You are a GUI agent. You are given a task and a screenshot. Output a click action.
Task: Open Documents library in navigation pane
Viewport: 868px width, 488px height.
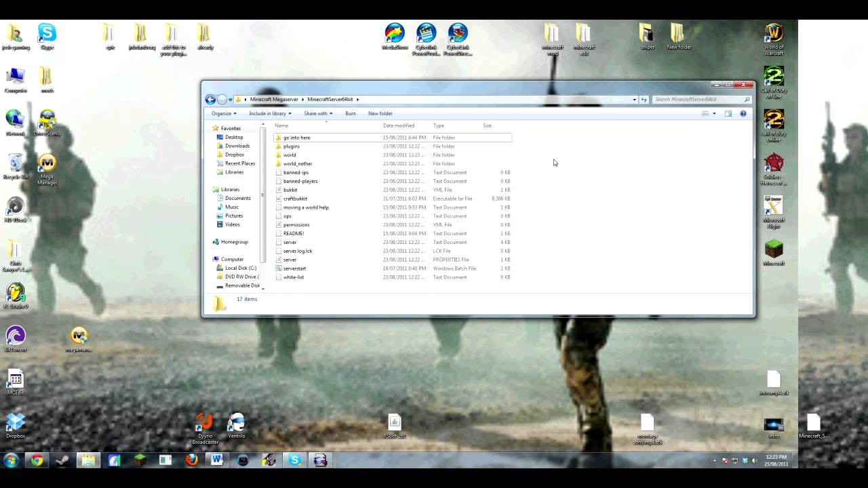[237, 198]
